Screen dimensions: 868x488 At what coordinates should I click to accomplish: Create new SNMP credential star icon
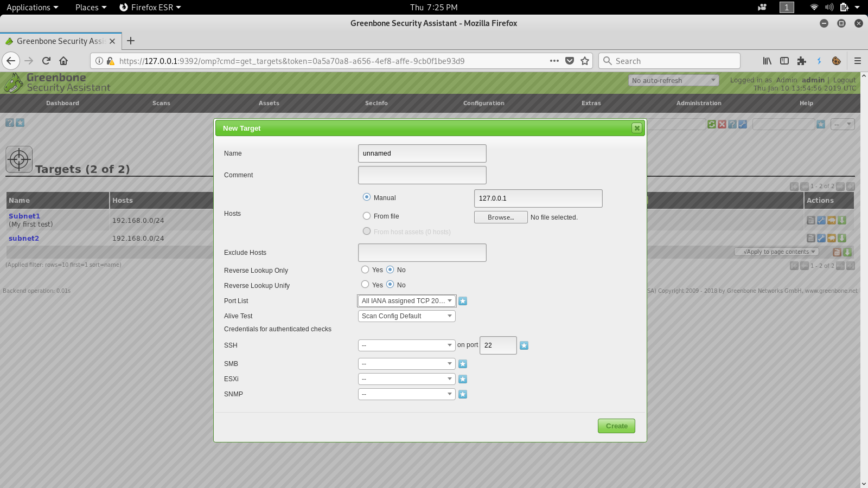point(463,394)
